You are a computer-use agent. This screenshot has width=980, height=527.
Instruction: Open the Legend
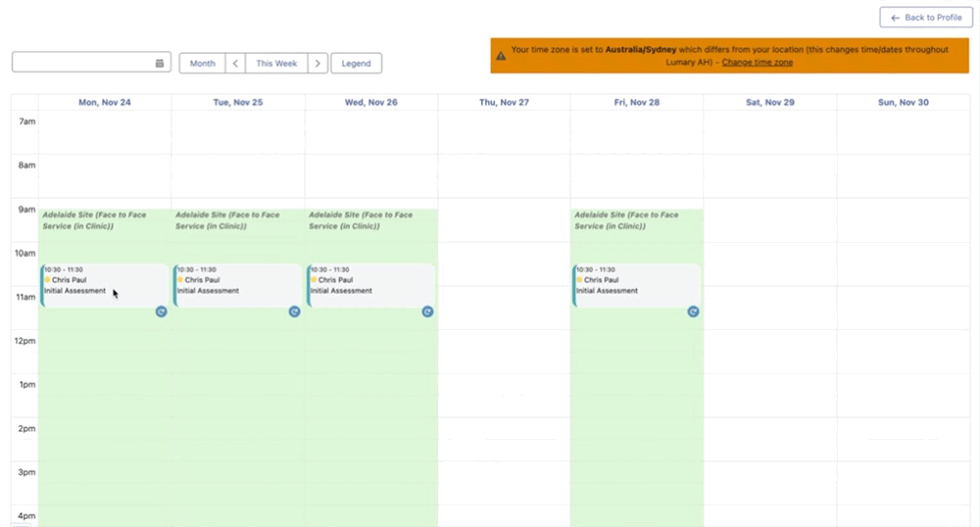click(x=356, y=63)
